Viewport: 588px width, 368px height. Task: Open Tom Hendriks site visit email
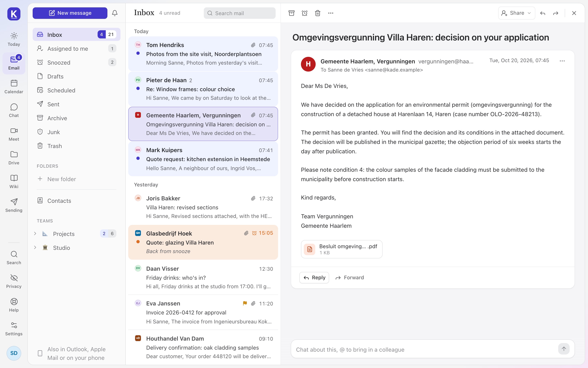203,54
